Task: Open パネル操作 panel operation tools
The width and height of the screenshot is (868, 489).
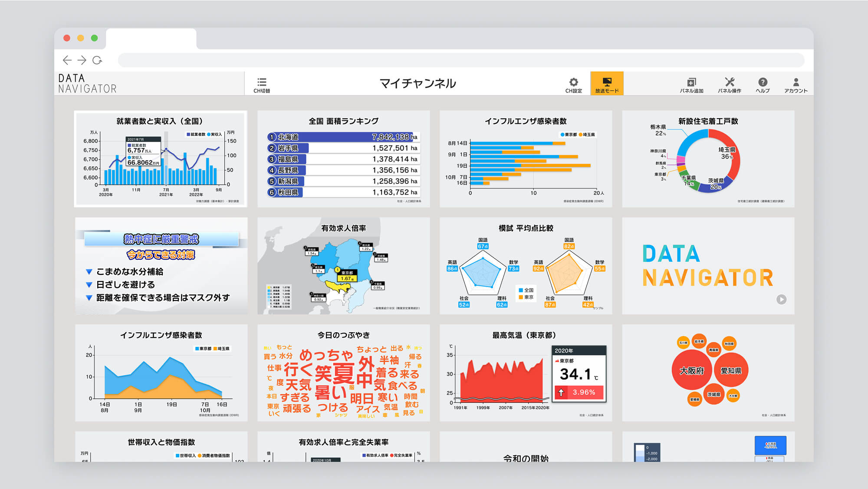Action: click(x=729, y=85)
